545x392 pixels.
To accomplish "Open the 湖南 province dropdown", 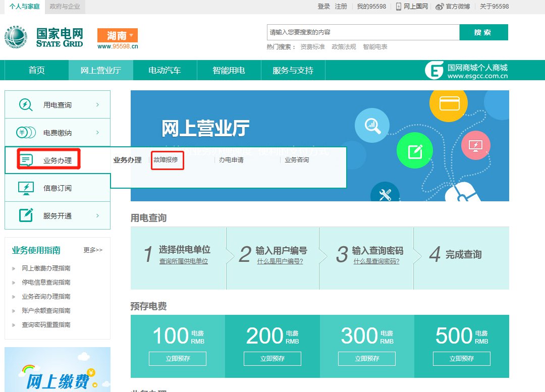I will (117, 35).
